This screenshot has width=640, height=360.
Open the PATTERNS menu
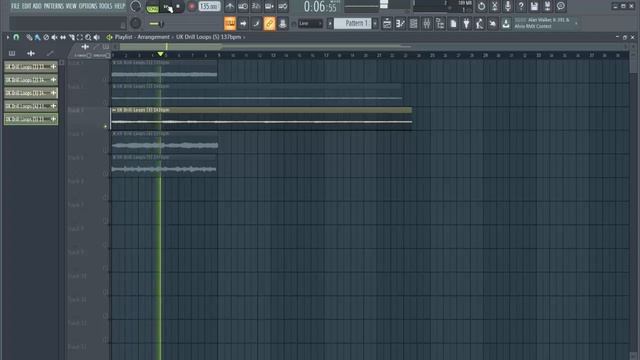click(x=53, y=6)
